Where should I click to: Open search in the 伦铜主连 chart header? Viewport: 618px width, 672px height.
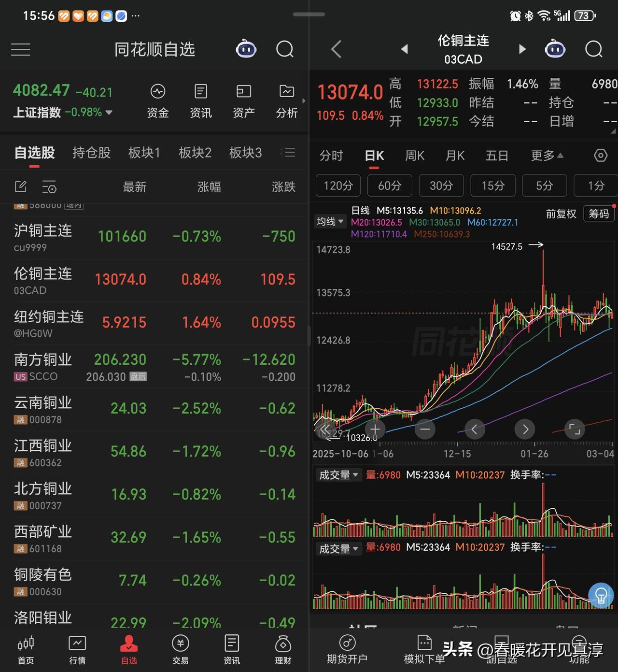[x=594, y=49]
